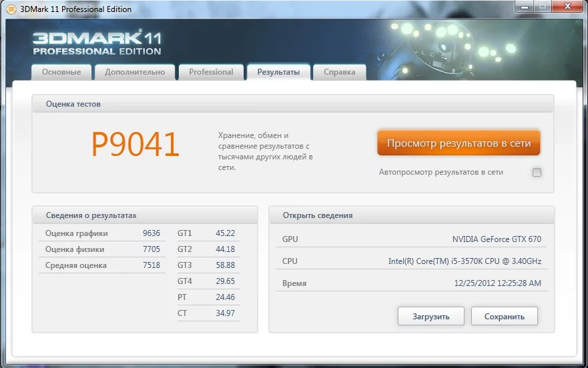
Task: Click the Сведения о результатах header
Action: click(145, 215)
